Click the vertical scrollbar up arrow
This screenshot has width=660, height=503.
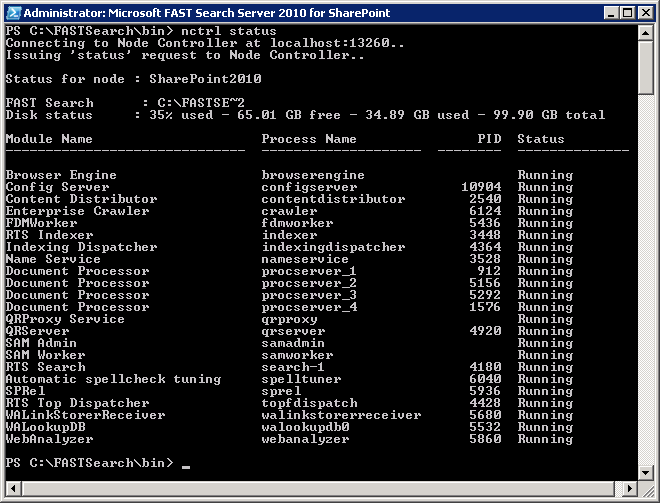(645, 32)
